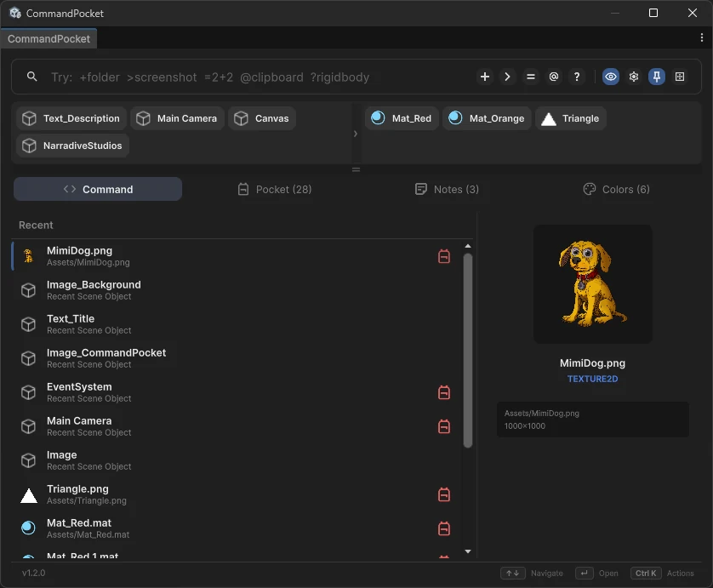
Task: Toggle pocket icon on EventSystem row
Action: 444,392
